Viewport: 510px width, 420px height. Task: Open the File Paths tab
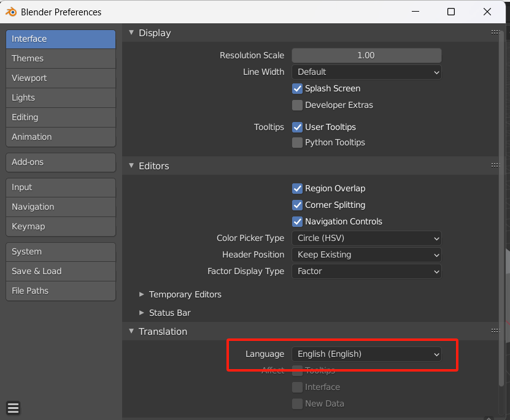(x=61, y=291)
